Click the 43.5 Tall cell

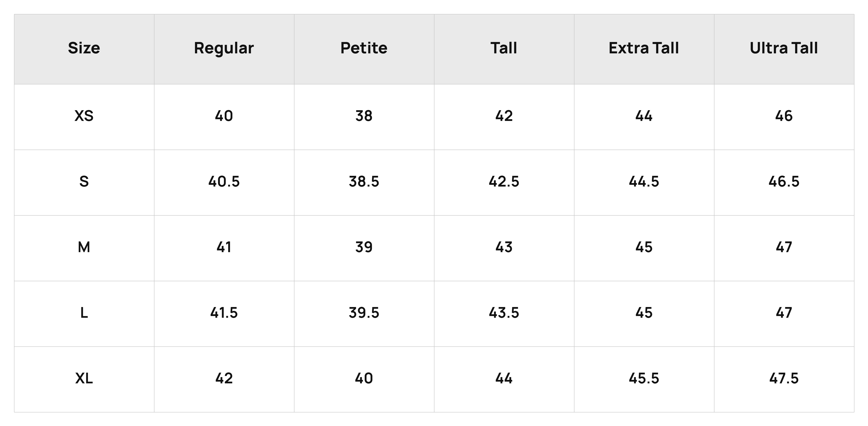point(504,314)
